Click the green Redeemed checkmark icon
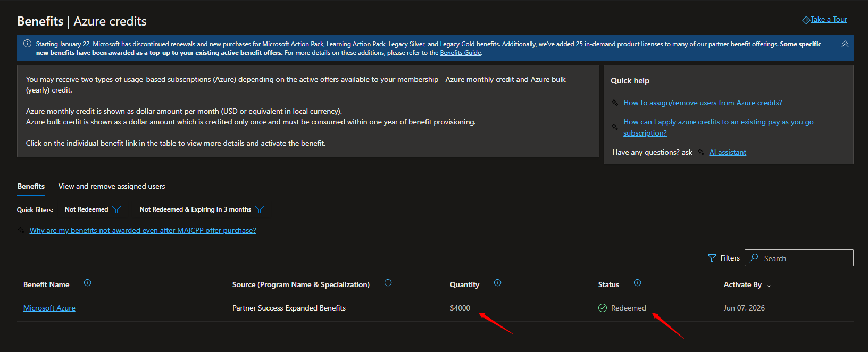This screenshot has height=352, width=868. pyautogui.click(x=603, y=308)
